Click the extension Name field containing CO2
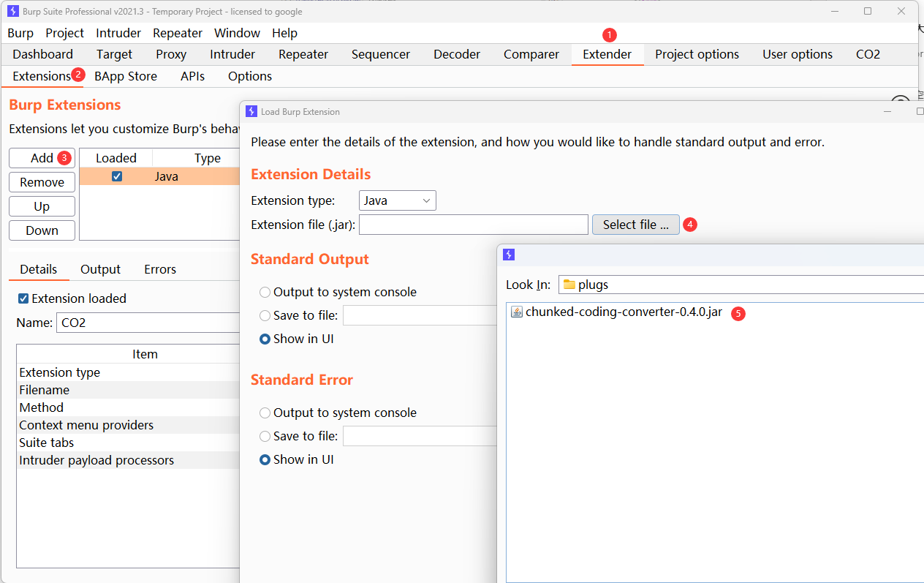 coord(146,323)
